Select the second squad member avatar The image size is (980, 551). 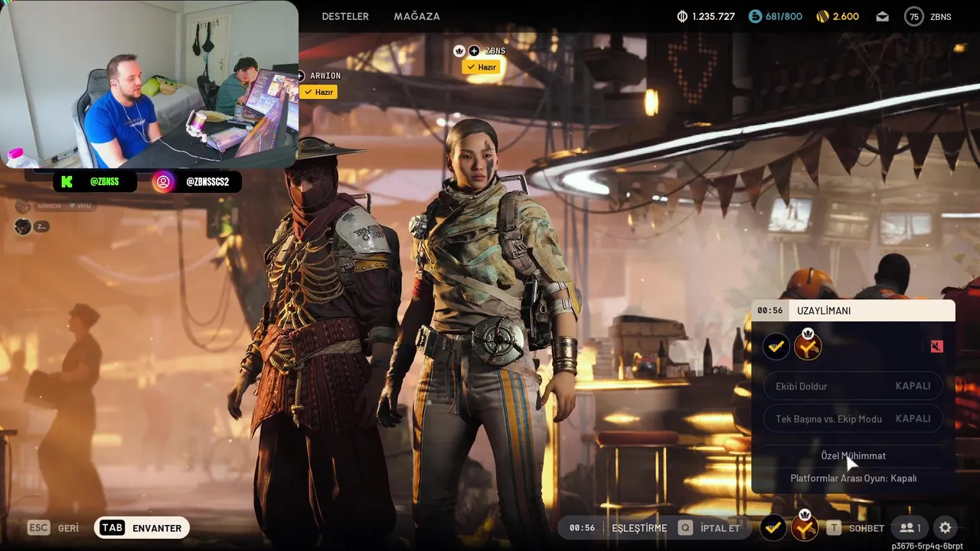[23, 227]
